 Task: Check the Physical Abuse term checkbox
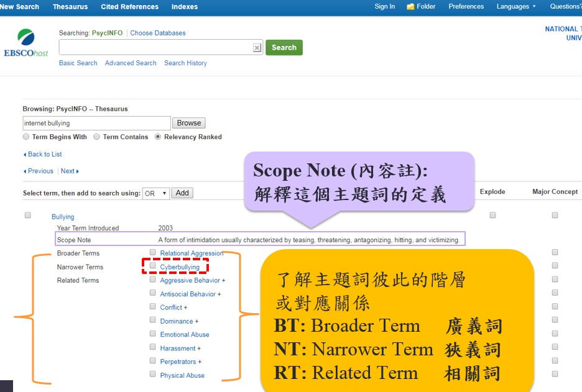pyautogui.click(x=152, y=374)
